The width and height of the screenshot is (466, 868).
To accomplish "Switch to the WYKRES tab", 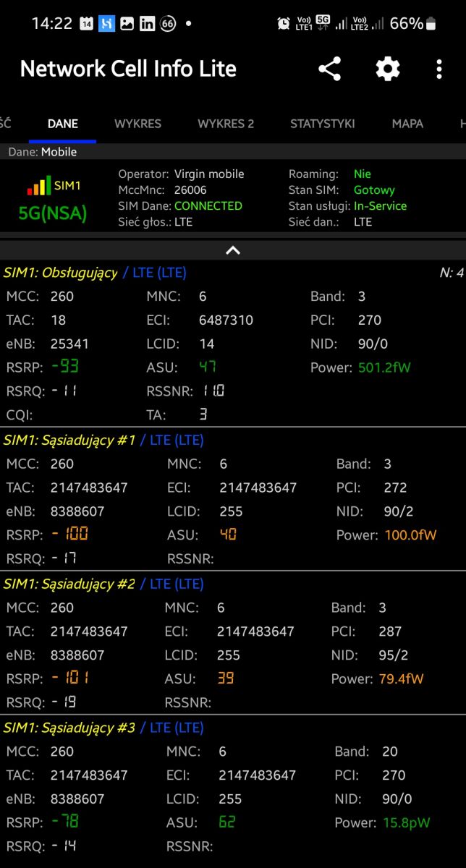I will (x=137, y=124).
